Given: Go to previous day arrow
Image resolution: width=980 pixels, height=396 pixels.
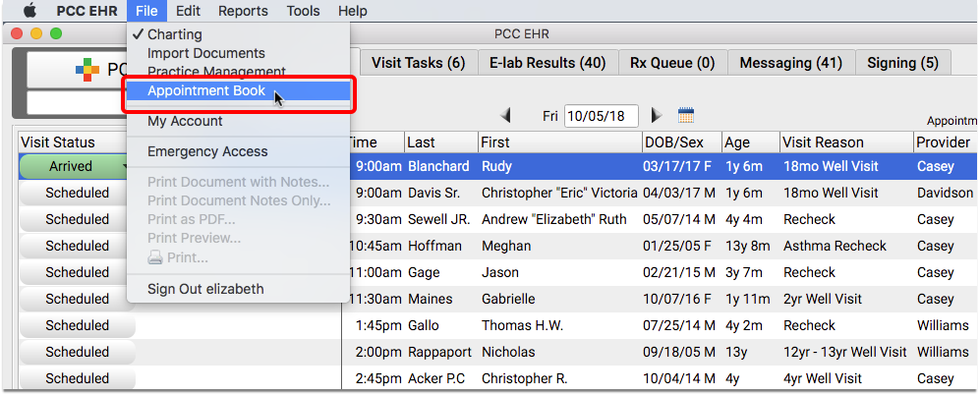Looking at the screenshot, I should tap(505, 116).
